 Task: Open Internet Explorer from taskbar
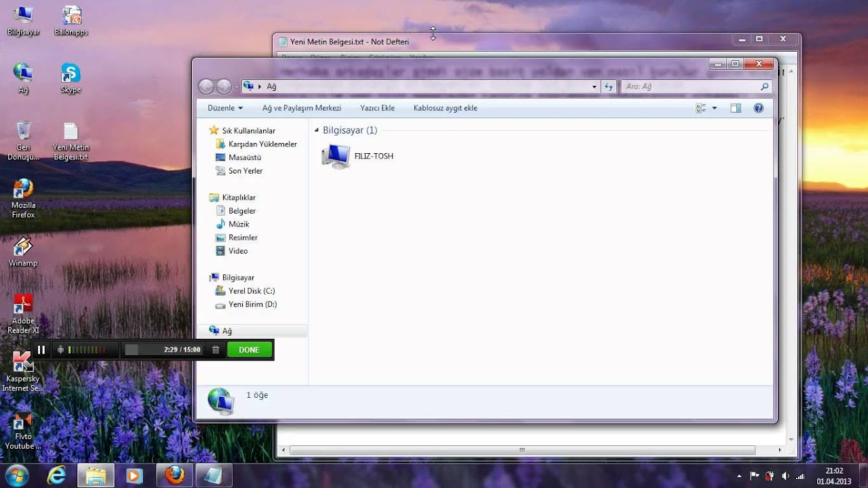[x=57, y=476]
